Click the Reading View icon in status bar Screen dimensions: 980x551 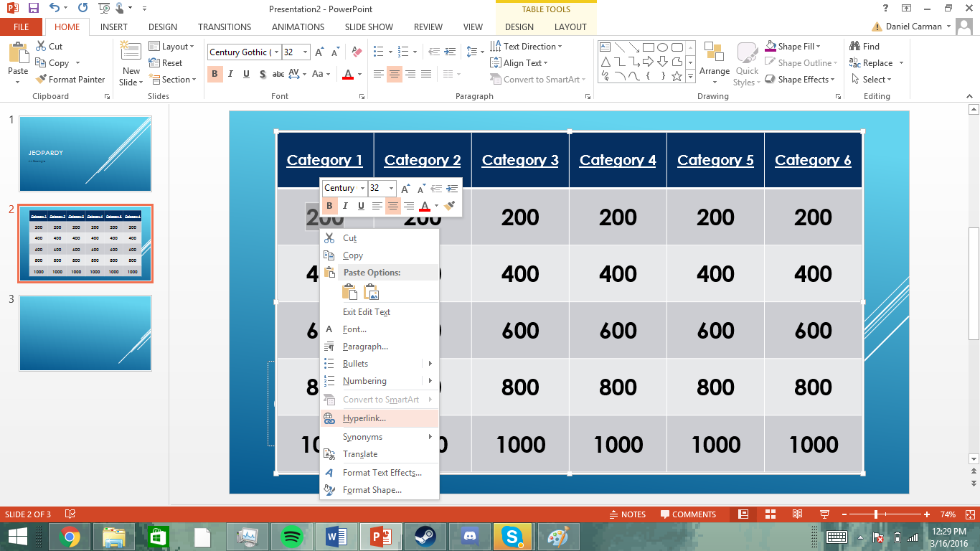click(x=797, y=514)
